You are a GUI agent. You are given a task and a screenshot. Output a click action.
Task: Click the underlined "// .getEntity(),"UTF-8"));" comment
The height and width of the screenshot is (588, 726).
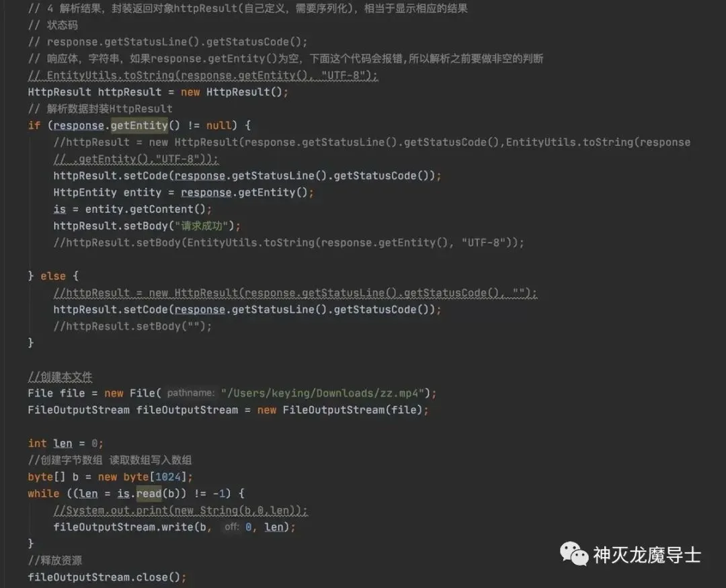[x=136, y=159]
